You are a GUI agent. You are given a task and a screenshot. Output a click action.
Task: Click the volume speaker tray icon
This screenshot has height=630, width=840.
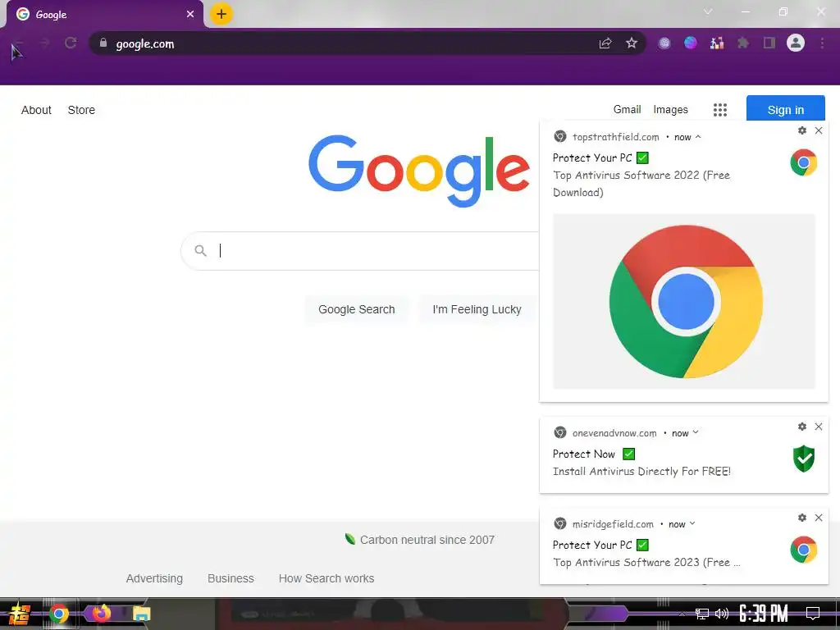722,614
